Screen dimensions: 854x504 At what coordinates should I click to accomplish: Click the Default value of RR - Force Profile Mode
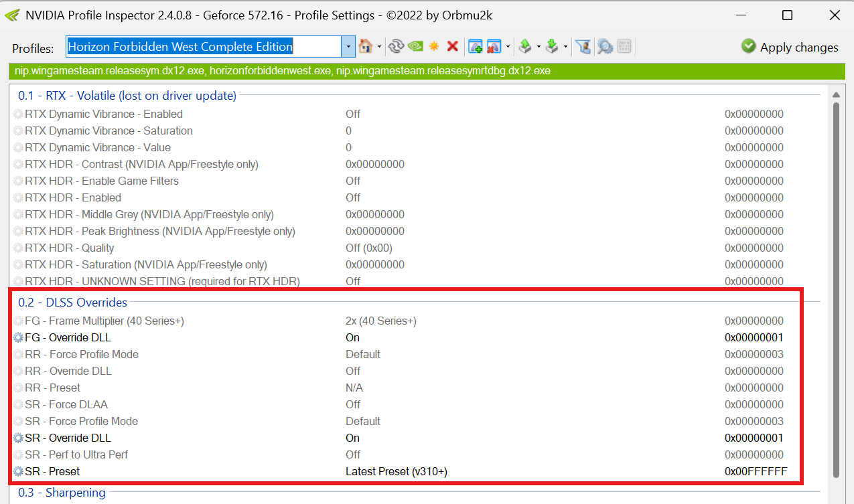pos(363,354)
